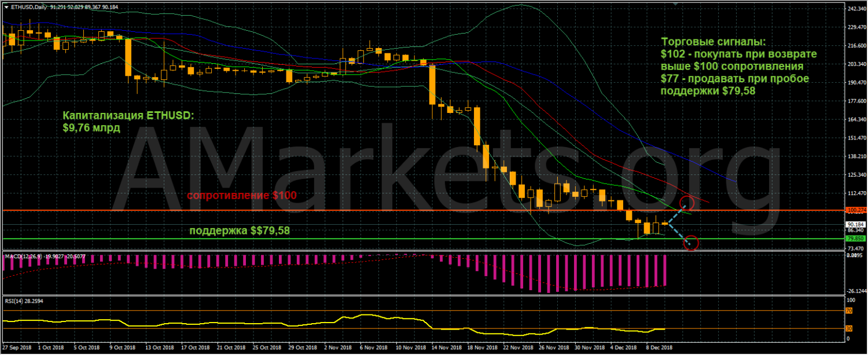Image resolution: width=868 pixels, height=355 pixels.
Task: Select the 'Капитализация ETHUSD:' label
Action: pyautogui.click(x=129, y=115)
